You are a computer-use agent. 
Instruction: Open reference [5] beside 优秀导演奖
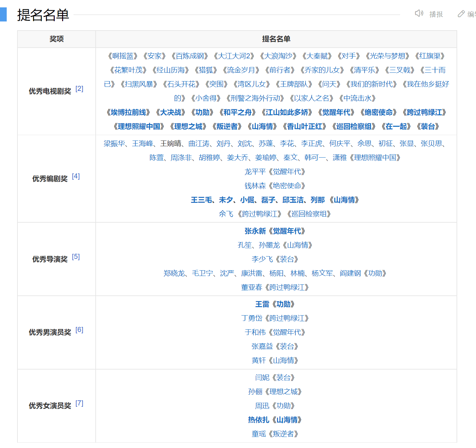[x=76, y=257]
